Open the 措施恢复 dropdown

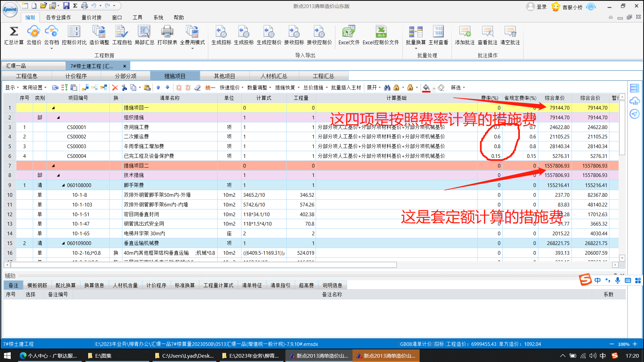(287, 88)
